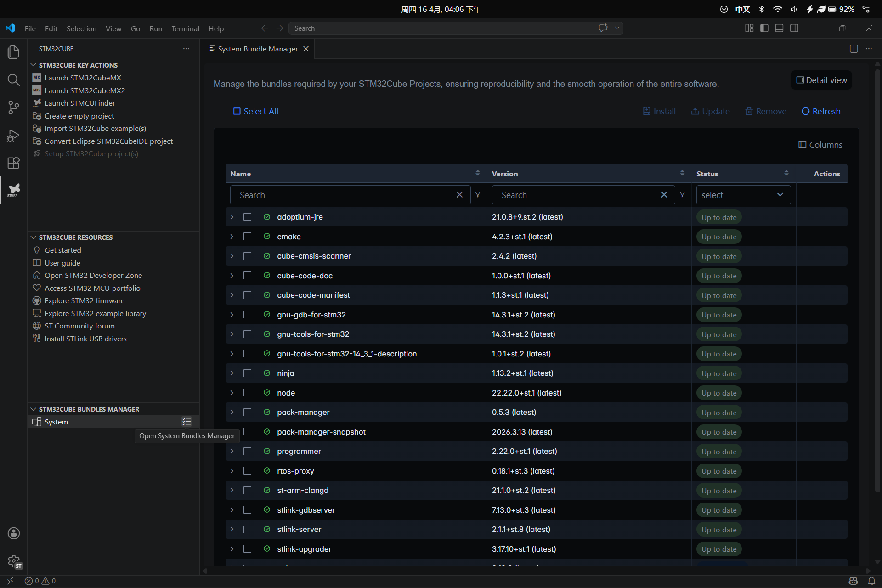This screenshot has height=588, width=882.
Task: Clear the Name search field with X
Action: pos(459,195)
